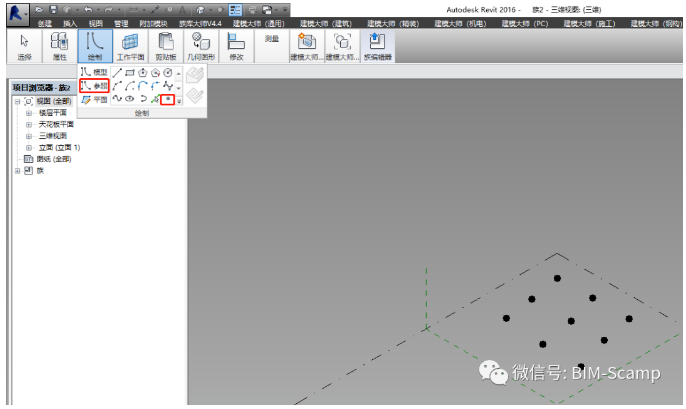The image size is (686, 409).
Task: Toggle 模型 model line mode
Action: (93, 73)
